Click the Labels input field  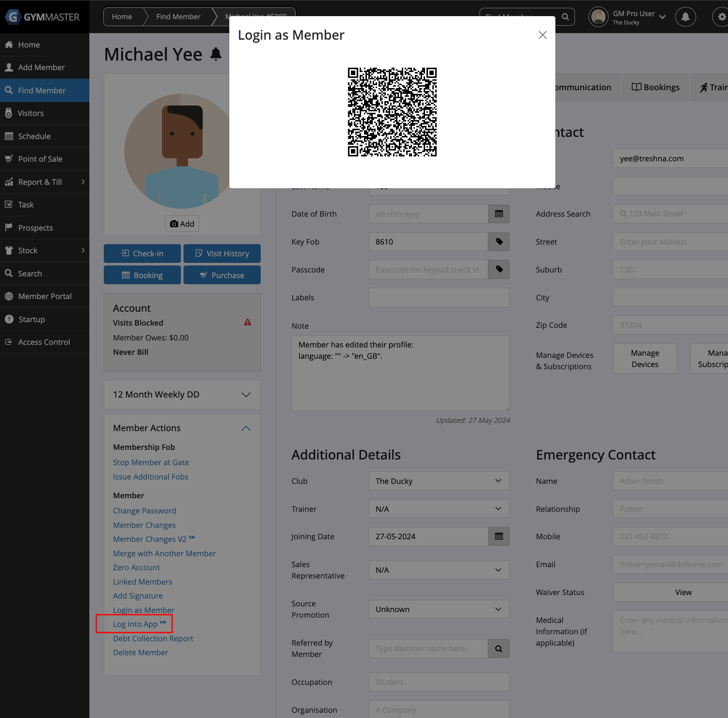click(x=439, y=297)
